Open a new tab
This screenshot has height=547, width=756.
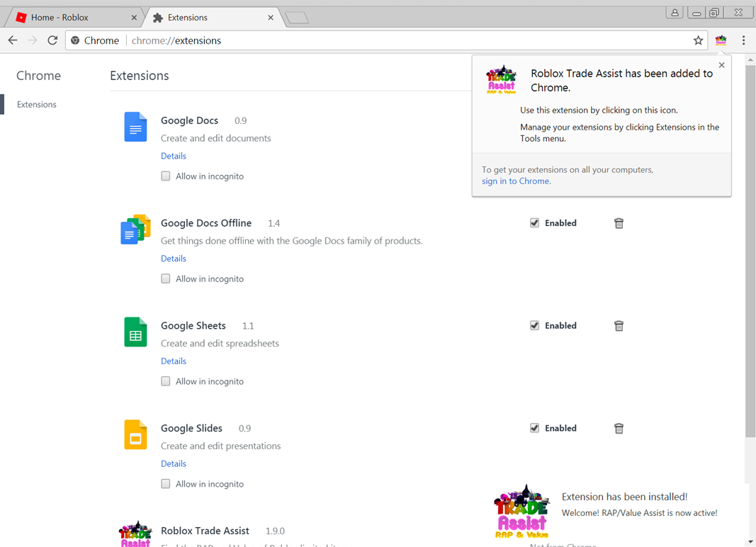[296, 18]
